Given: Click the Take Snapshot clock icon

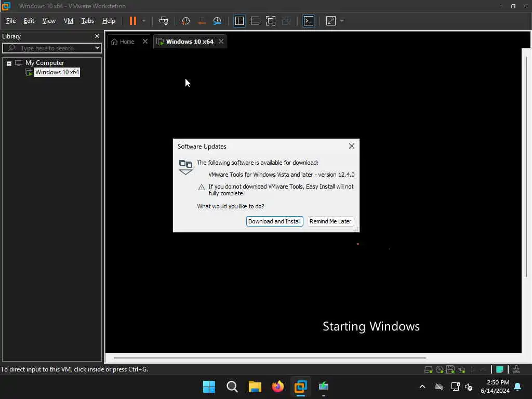Looking at the screenshot, I should click(185, 21).
